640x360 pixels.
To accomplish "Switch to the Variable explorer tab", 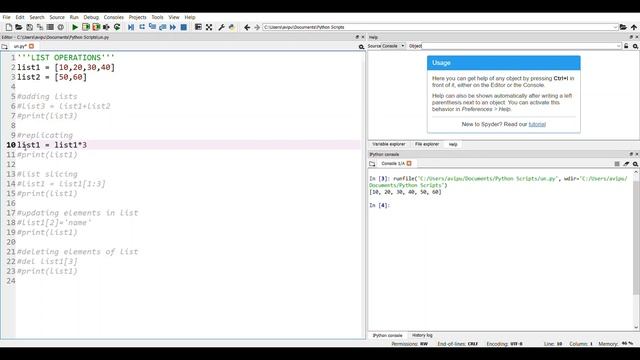I will pos(389,144).
